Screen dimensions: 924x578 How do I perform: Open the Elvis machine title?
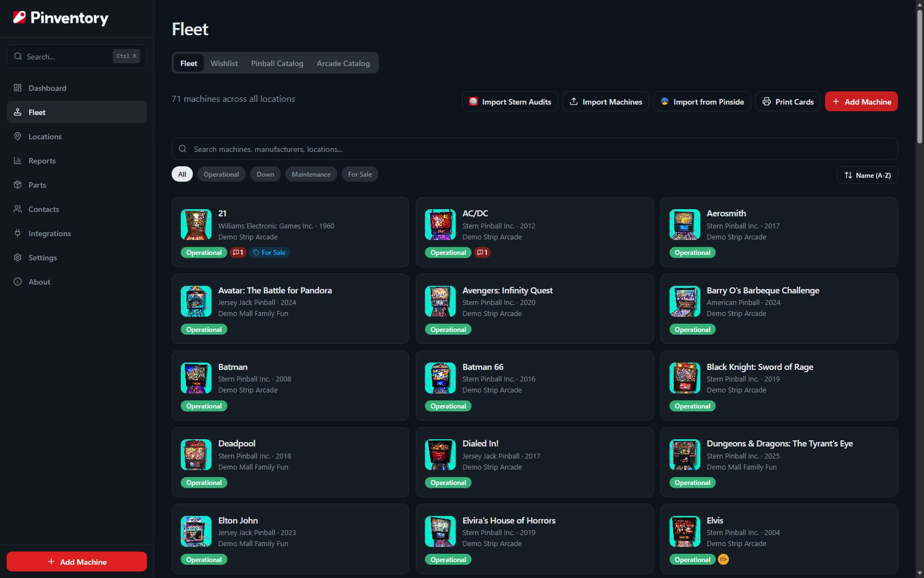click(715, 520)
